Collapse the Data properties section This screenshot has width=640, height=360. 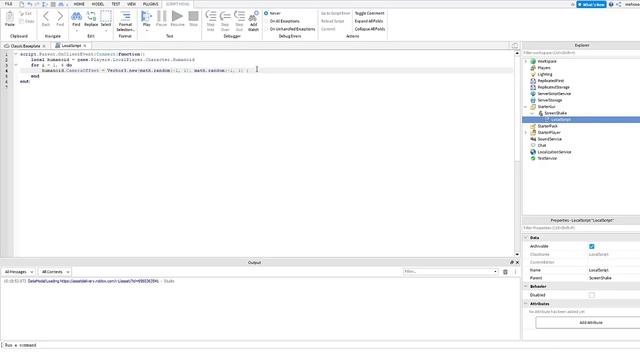526,238
